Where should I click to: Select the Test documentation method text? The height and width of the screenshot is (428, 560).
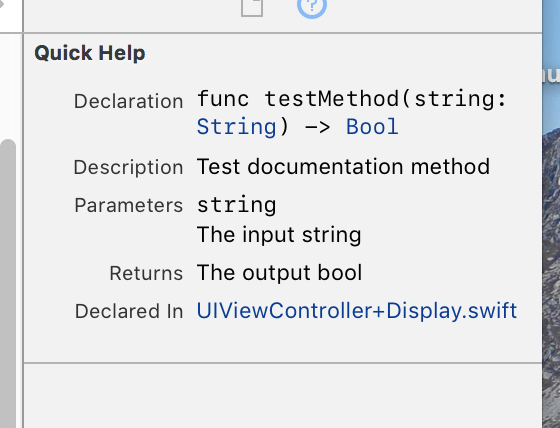343,166
